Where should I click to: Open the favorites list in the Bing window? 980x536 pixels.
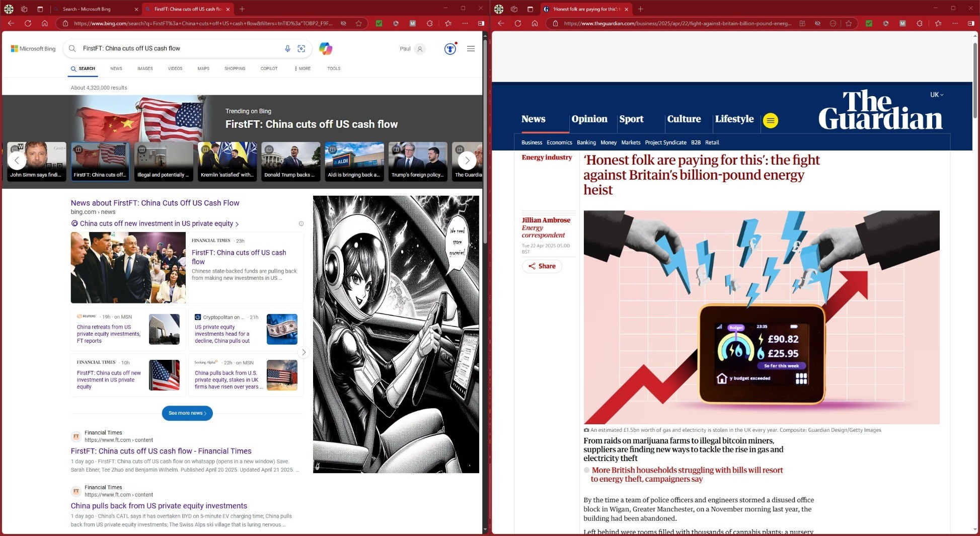[448, 23]
